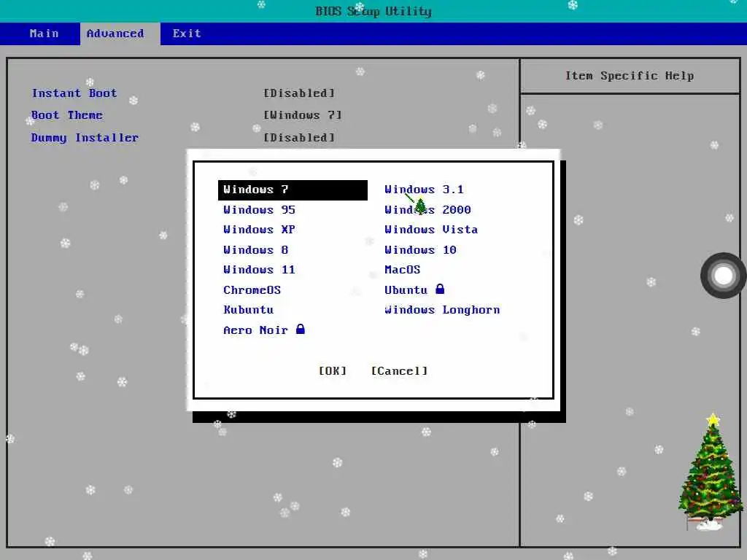Choose Windows 2000 boot theme
Image resolution: width=747 pixels, height=560 pixels.
[427, 210]
